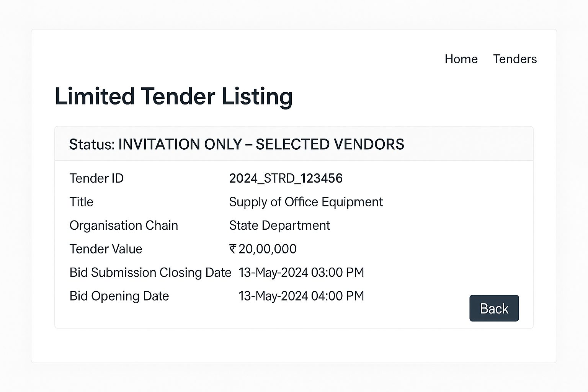The height and width of the screenshot is (392, 588).
Task: Select the closing date 13-May-2024 03:00 PM
Action: [301, 272]
